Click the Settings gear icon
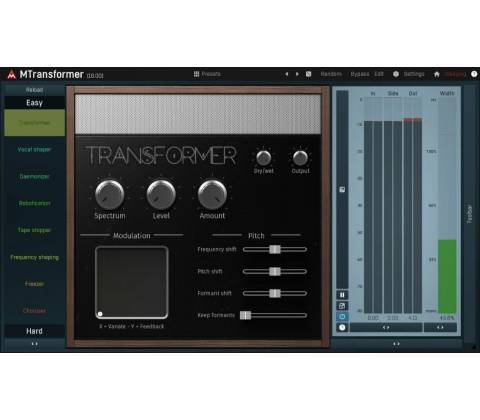Image resolution: width=480 pixels, height=420 pixels. (x=396, y=74)
